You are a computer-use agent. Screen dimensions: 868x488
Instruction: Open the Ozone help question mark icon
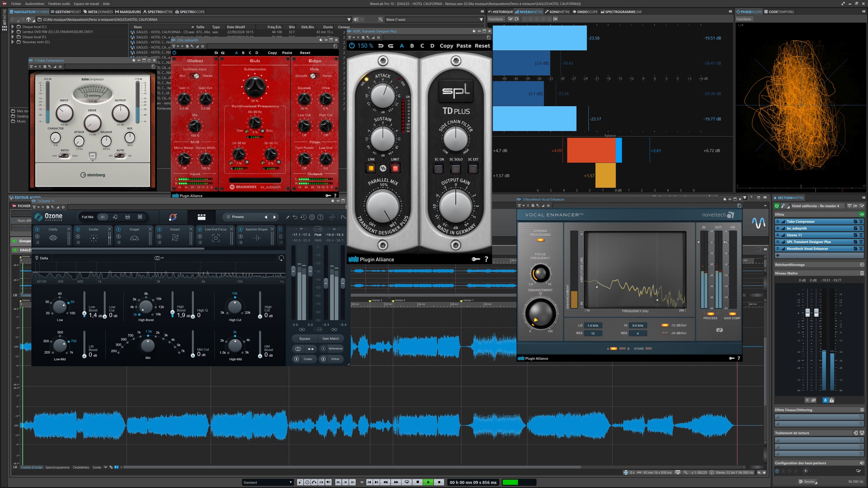click(321, 217)
